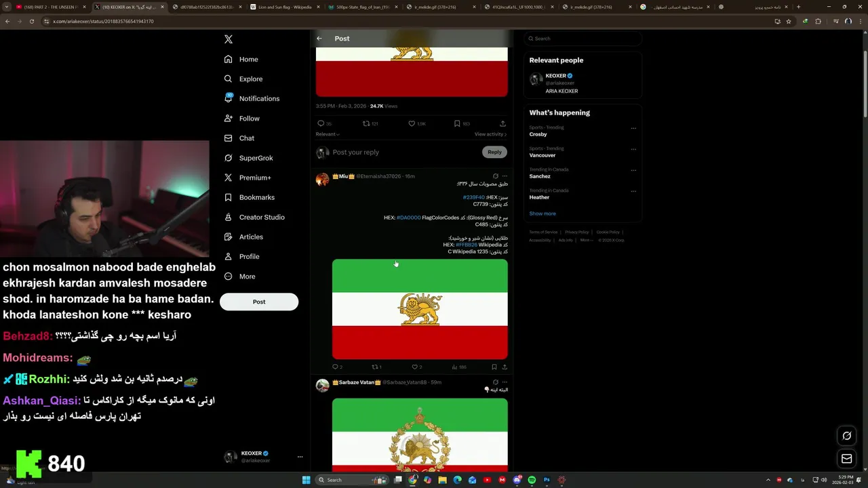Open more options for Heather trend
The image size is (868, 488).
pyautogui.click(x=633, y=191)
